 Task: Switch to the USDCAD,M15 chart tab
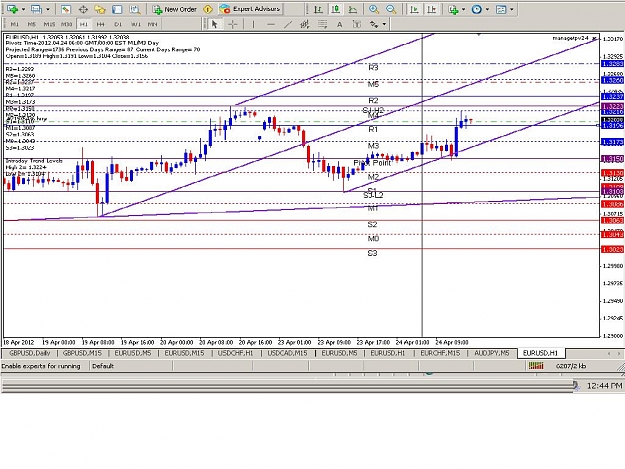(x=287, y=353)
